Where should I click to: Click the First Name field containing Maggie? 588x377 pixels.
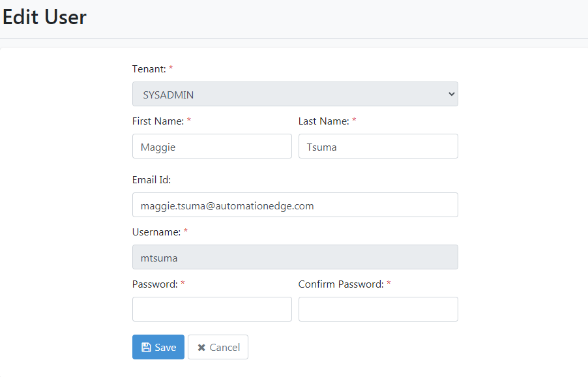click(212, 146)
